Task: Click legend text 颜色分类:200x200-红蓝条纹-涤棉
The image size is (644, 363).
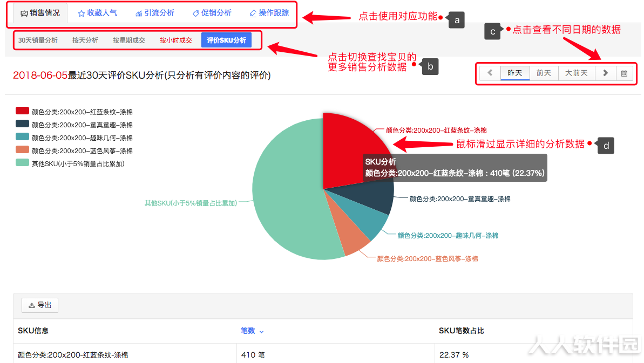Action: pos(82,112)
